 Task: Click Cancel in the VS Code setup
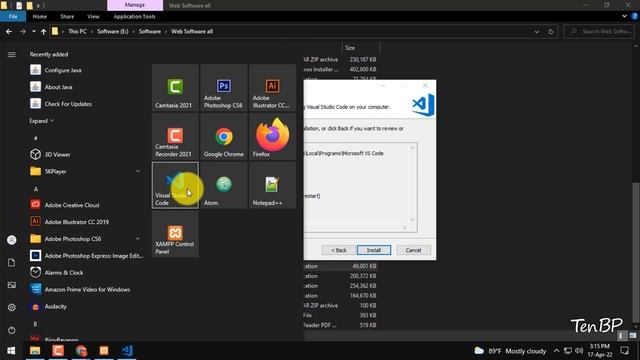[413, 250]
